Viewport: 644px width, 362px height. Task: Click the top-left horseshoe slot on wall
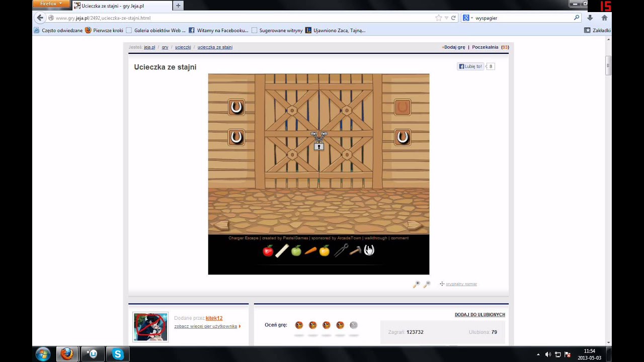pos(236,107)
